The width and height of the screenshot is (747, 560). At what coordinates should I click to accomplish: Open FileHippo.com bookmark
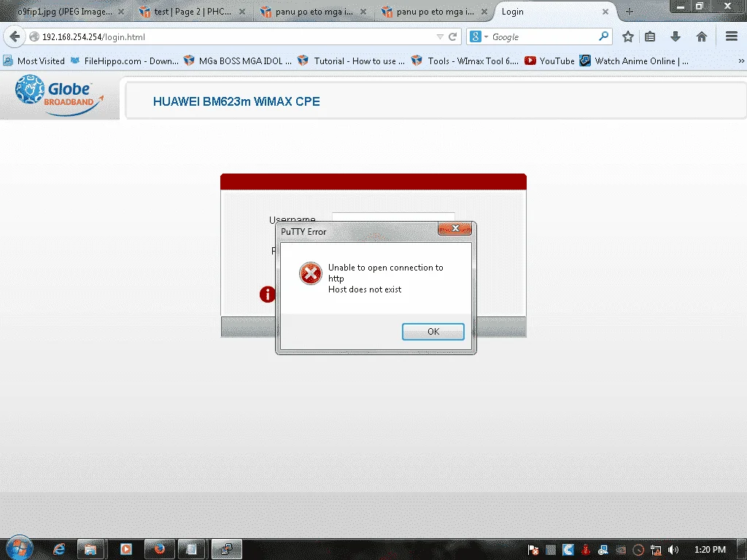pos(124,61)
